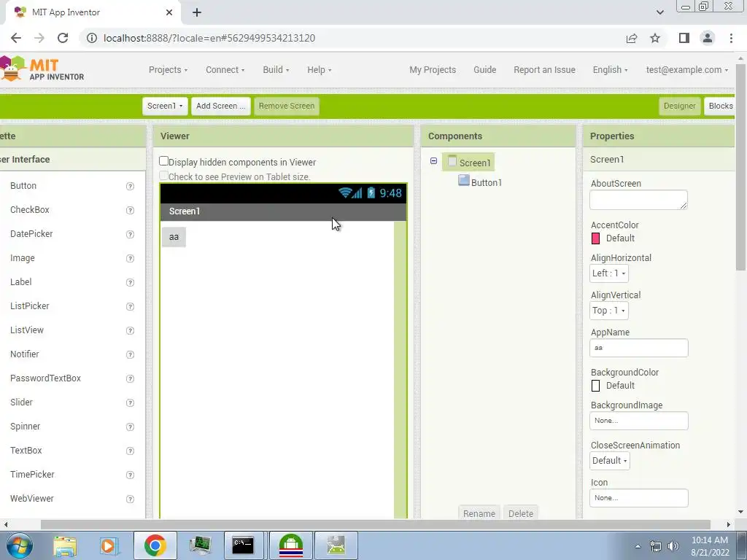Click the Add Screen button
The image size is (747, 560).
click(x=220, y=106)
